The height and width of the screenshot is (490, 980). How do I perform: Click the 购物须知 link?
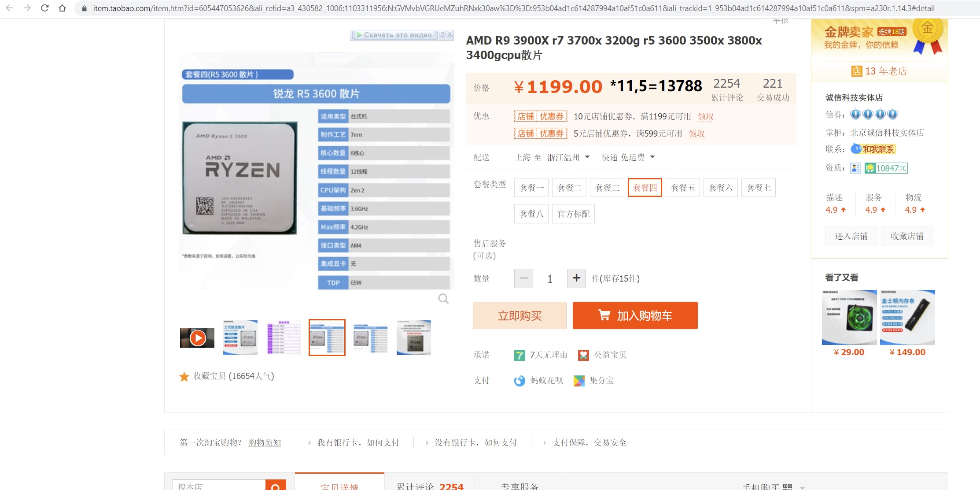point(264,442)
